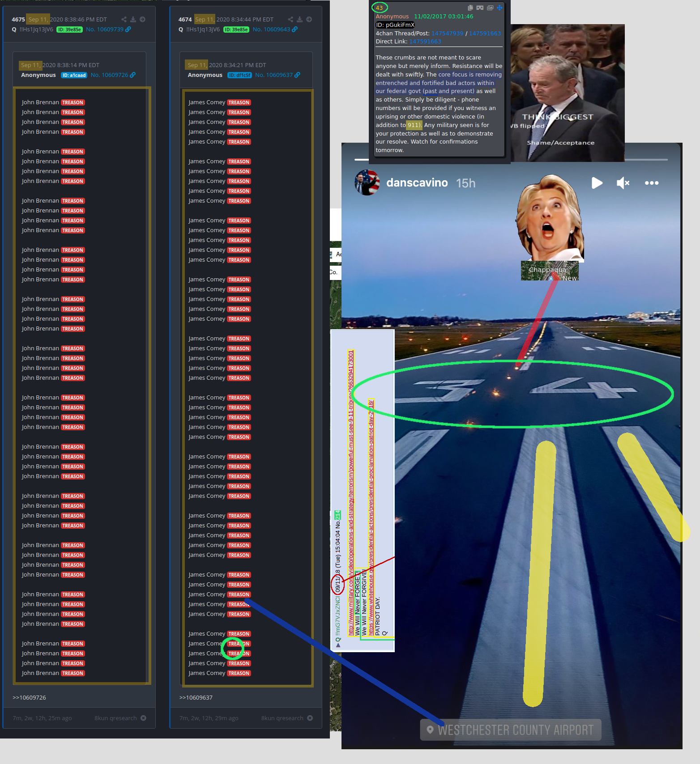This screenshot has height=764, width=700.
Task: Tap the Westchester County Airport location tag
Action: click(x=510, y=730)
